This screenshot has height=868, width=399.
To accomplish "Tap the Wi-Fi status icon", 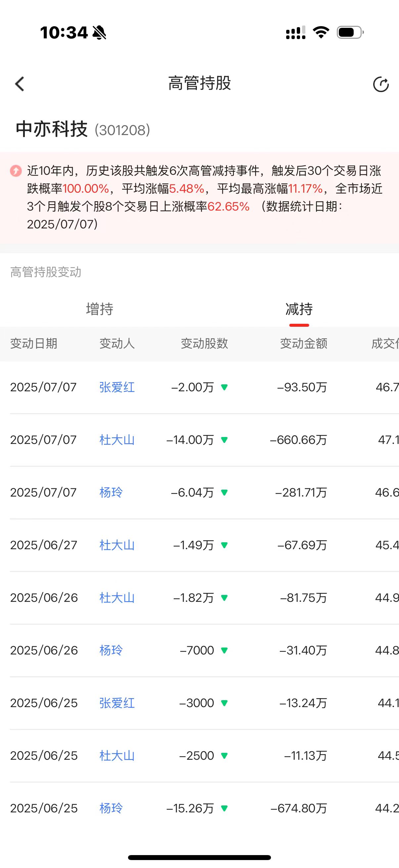I will point(321,32).
